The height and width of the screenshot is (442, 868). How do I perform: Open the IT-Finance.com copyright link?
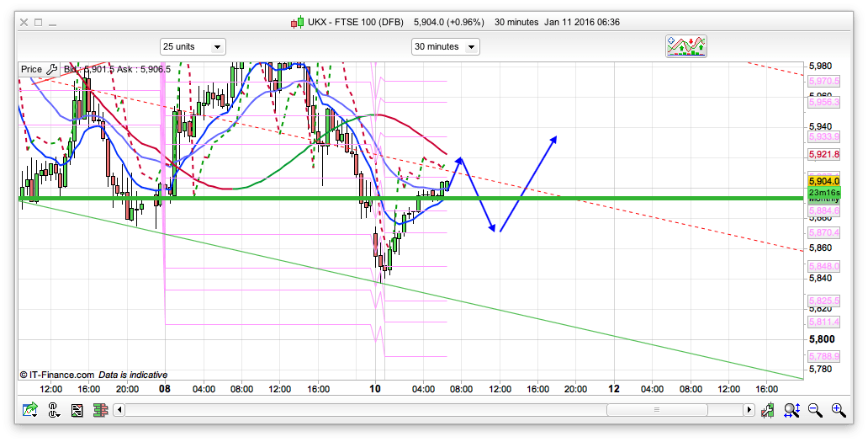click(x=56, y=375)
